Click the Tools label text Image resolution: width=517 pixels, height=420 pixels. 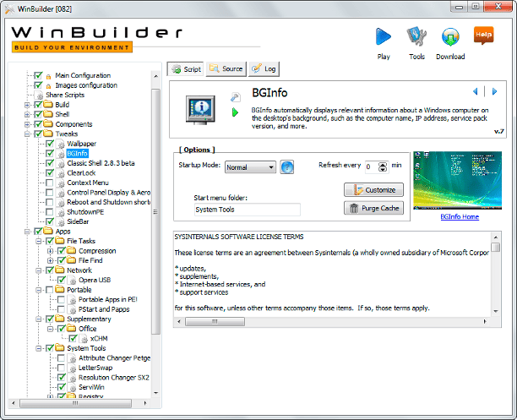[x=416, y=57]
